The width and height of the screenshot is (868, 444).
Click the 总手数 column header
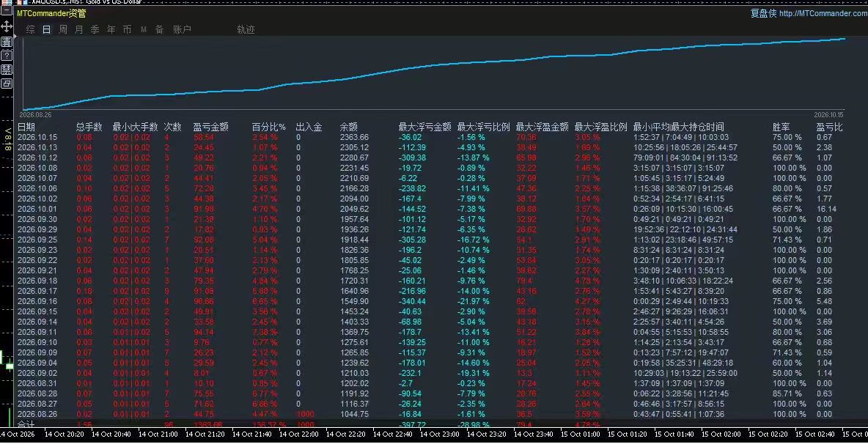[x=89, y=127]
